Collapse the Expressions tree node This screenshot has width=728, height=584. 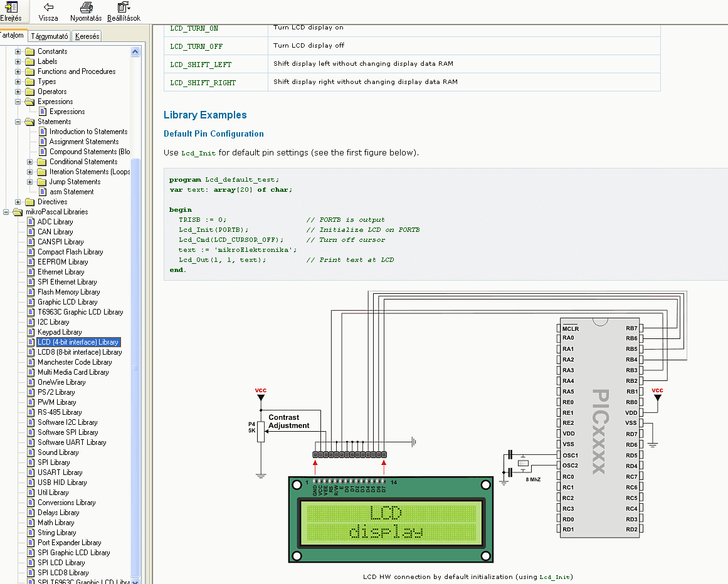click(x=18, y=102)
